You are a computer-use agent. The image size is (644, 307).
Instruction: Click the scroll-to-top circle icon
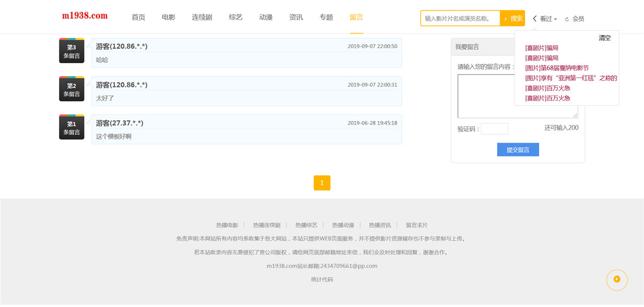click(x=617, y=279)
